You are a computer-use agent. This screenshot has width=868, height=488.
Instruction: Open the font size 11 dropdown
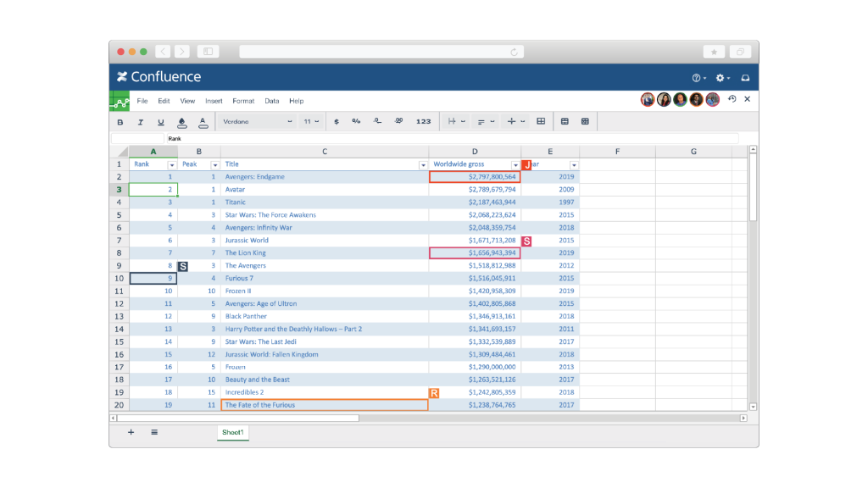point(311,122)
